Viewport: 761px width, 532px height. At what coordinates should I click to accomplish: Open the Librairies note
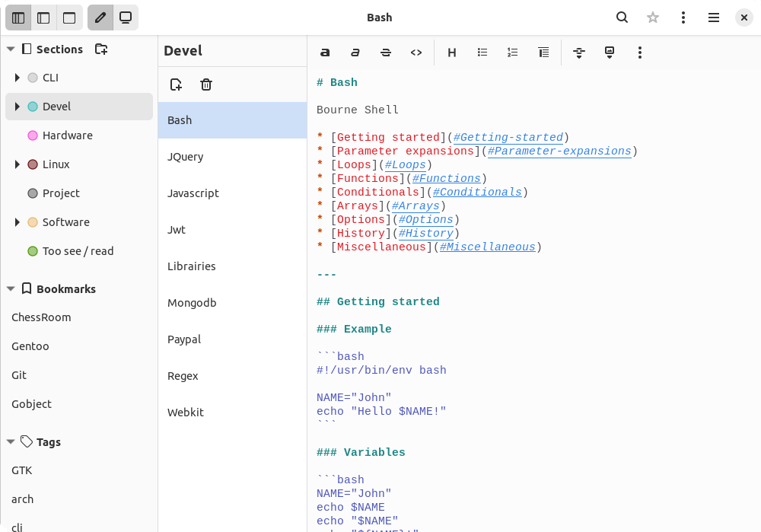232,266
